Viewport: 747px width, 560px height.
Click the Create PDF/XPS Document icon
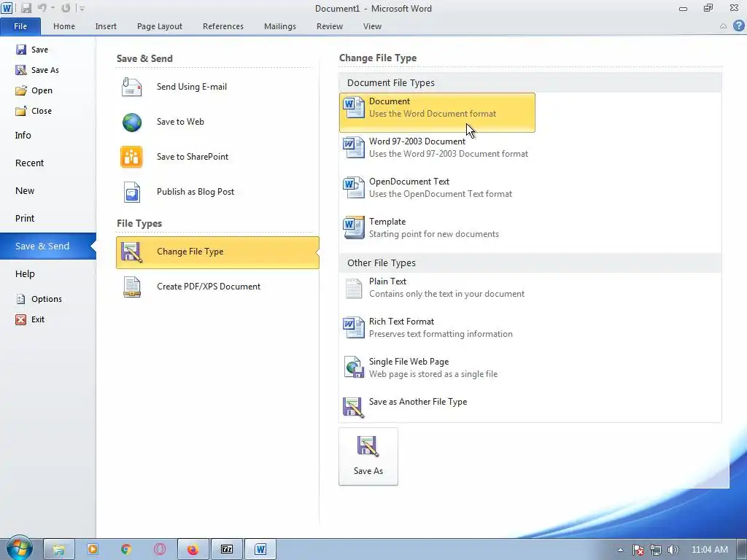(x=131, y=287)
